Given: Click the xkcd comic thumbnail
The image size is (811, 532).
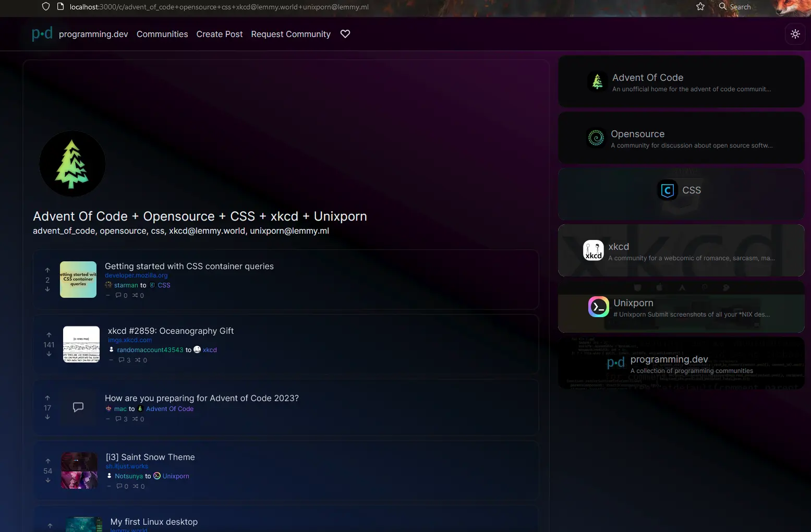Looking at the screenshot, I should (x=81, y=344).
